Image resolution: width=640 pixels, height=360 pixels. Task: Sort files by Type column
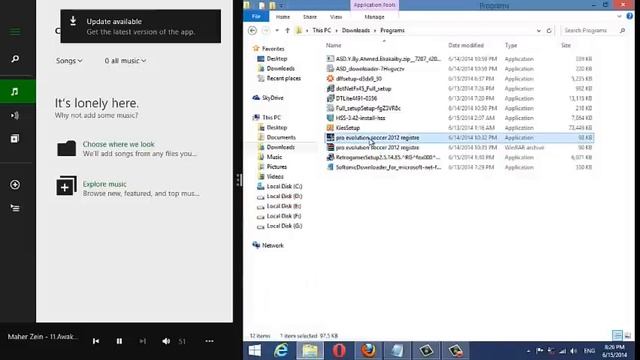point(511,45)
